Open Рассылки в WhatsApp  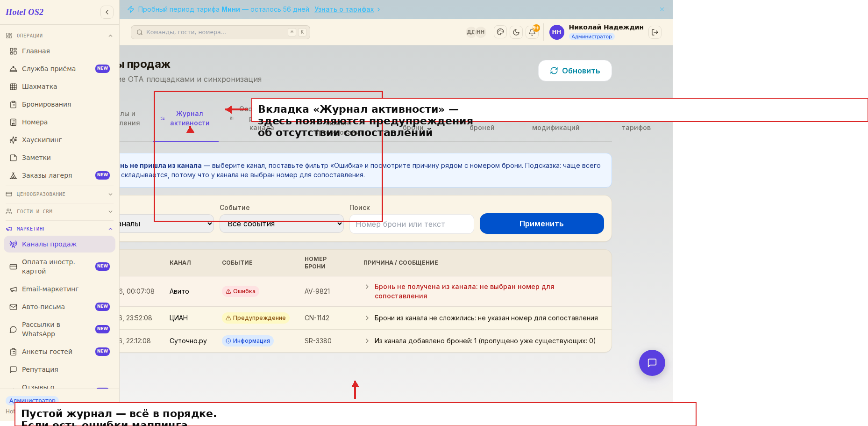point(59,329)
